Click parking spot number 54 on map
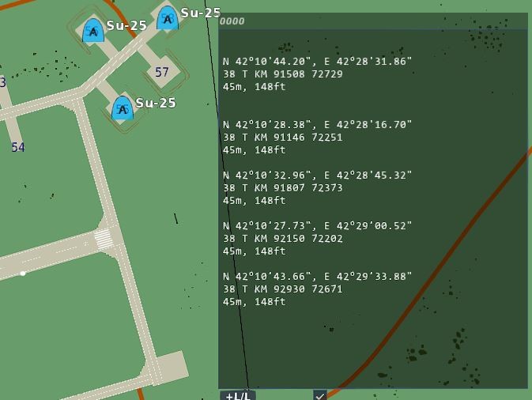532x400 pixels. point(18,147)
